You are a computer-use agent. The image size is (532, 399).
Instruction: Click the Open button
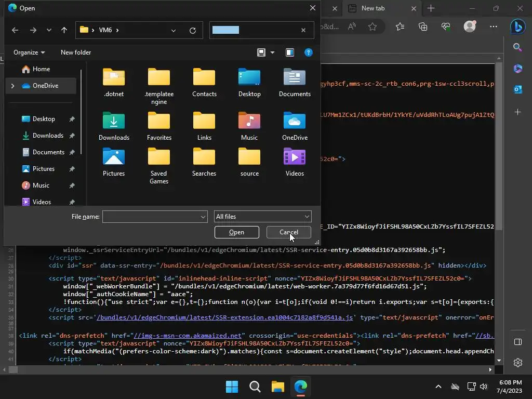point(236,232)
